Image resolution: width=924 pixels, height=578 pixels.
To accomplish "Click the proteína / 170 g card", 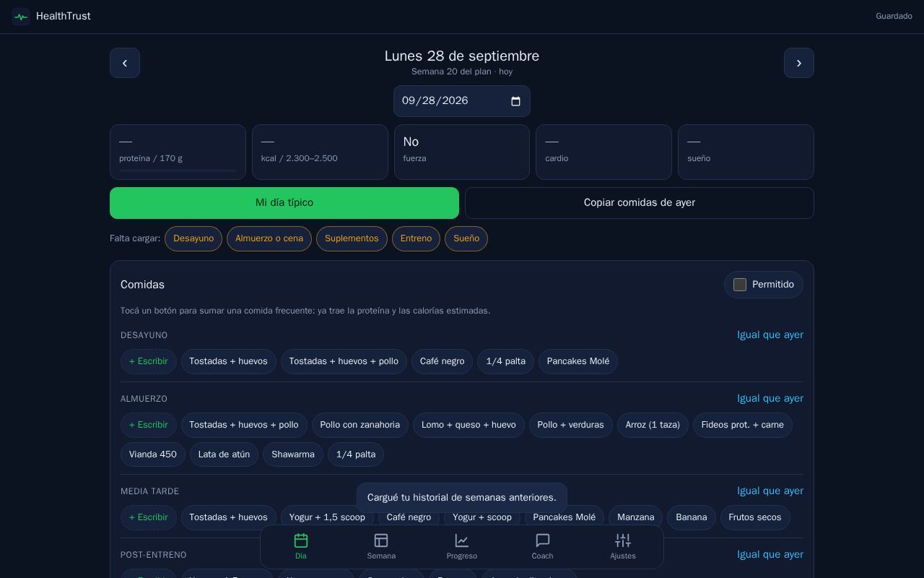I will click(178, 152).
